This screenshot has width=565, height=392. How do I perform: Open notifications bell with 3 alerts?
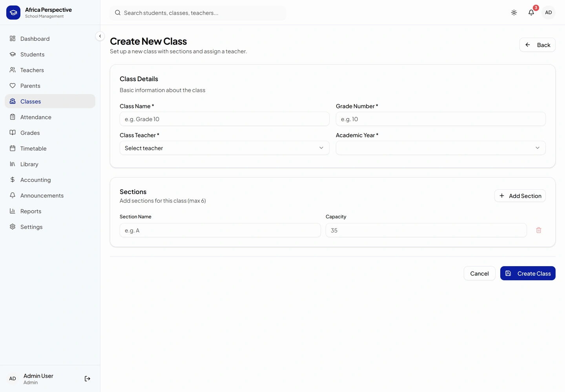click(x=531, y=13)
